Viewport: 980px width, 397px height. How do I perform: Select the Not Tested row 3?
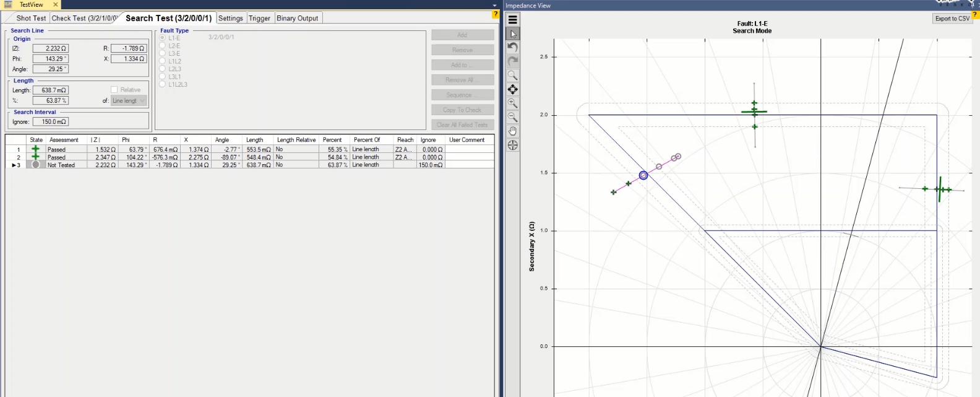[x=61, y=165]
